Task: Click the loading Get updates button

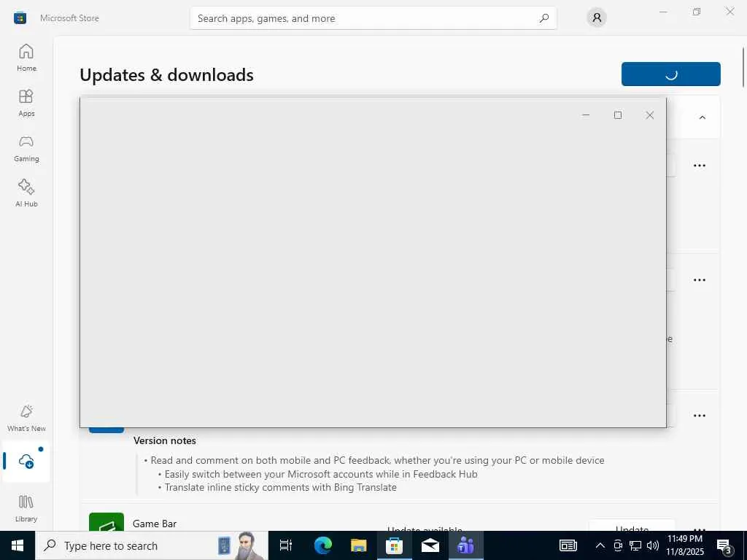Action: 671,74
